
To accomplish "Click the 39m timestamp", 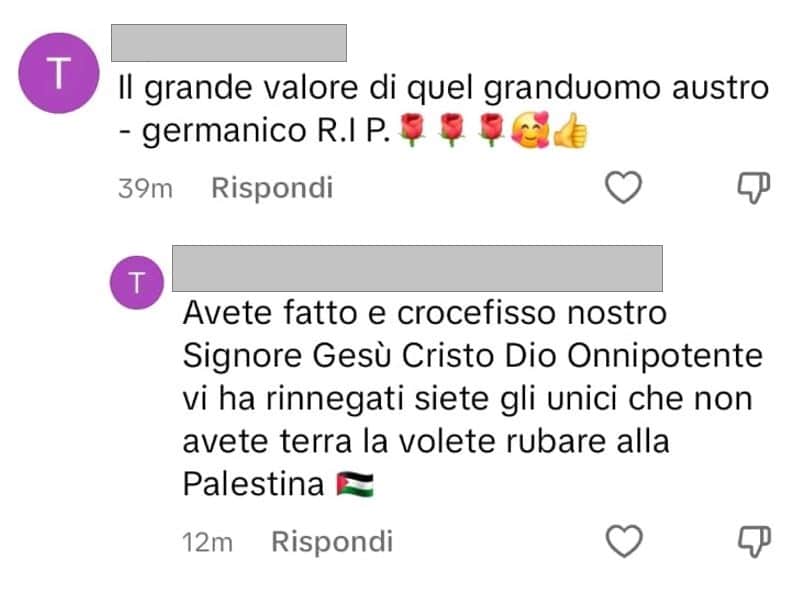I will tap(146, 189).
